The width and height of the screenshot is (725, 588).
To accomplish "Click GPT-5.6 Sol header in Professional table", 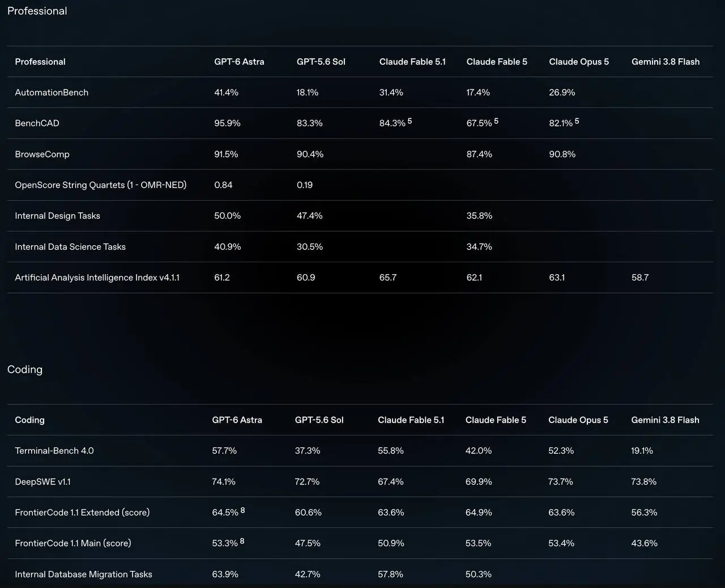I will 321,62.
